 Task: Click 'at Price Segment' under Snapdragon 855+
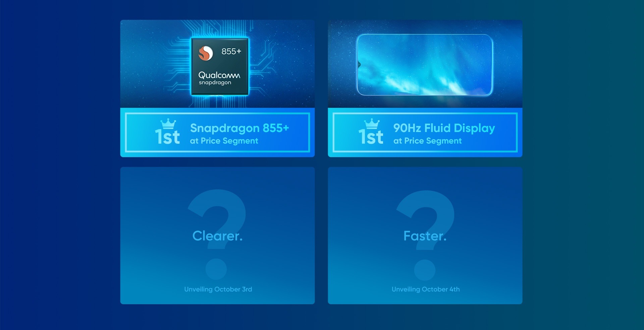[x=224, y=141]
